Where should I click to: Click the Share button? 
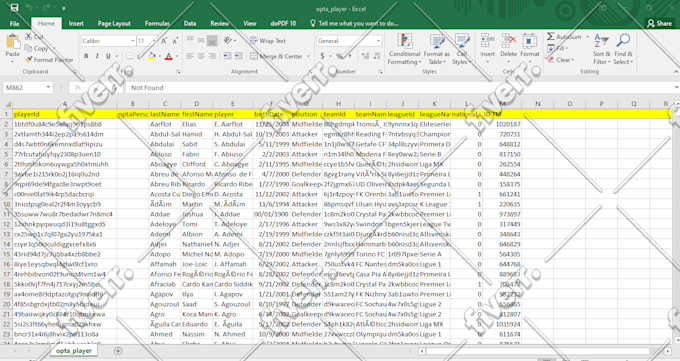point(659,23)
